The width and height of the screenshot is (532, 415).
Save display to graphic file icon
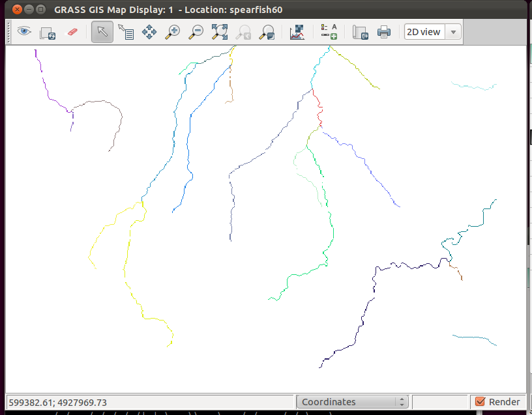click(360, 32)
